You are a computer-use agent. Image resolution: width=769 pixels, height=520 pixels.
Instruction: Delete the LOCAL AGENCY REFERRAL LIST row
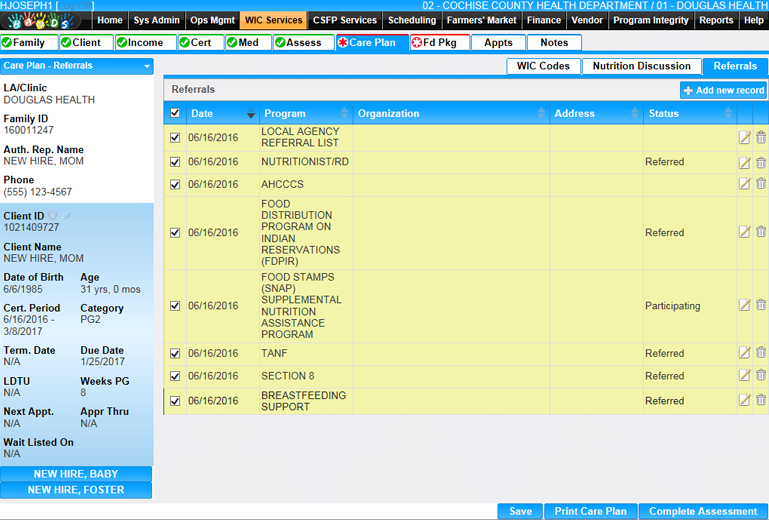click(x=761, y=137)
